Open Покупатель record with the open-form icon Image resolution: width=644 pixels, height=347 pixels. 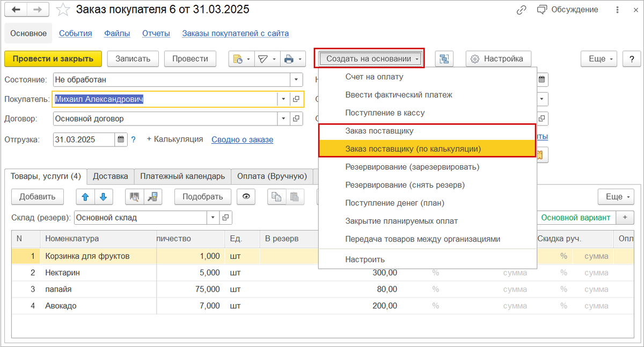click(296, 99)
